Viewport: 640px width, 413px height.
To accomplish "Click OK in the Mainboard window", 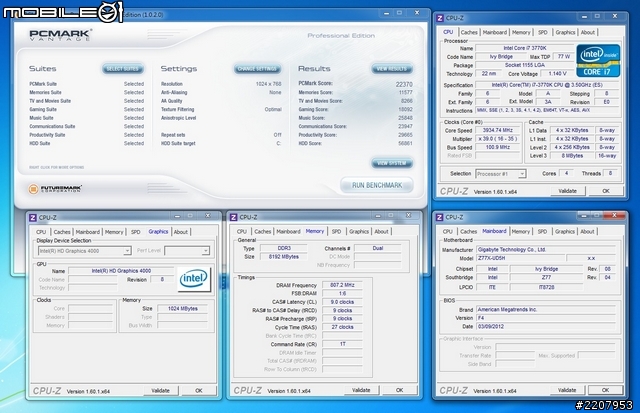I will click(x=606, y=390).
